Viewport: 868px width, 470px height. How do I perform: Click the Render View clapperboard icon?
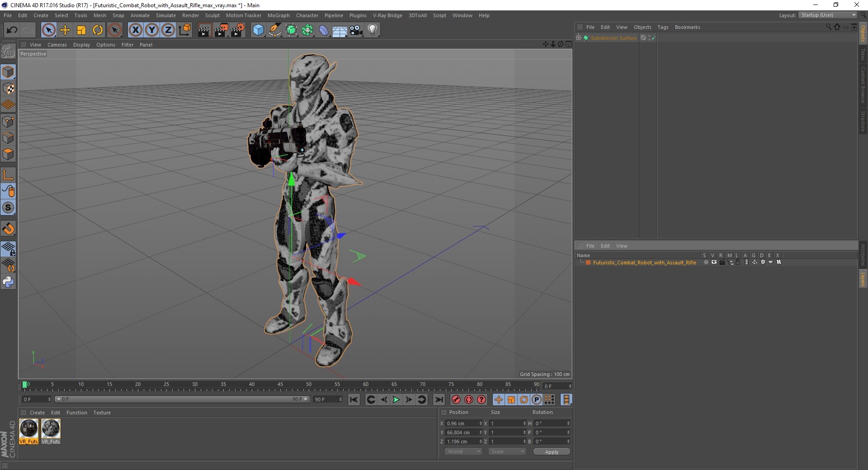(204, 30)
